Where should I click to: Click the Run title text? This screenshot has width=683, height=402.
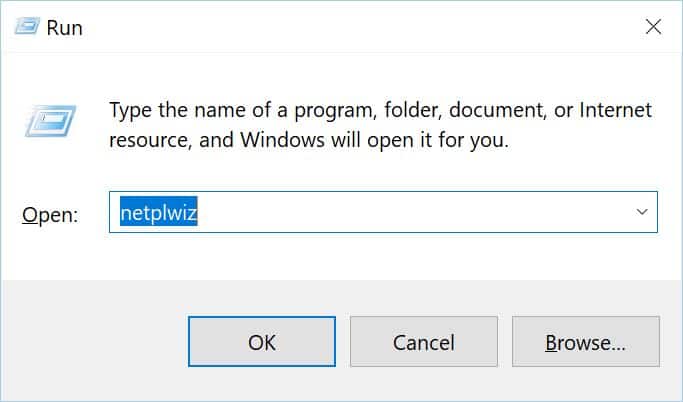click(x=64, y=27)
